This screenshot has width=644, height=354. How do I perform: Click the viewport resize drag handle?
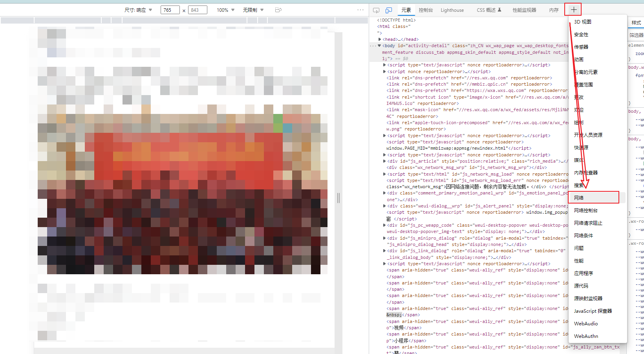[338, 198]
